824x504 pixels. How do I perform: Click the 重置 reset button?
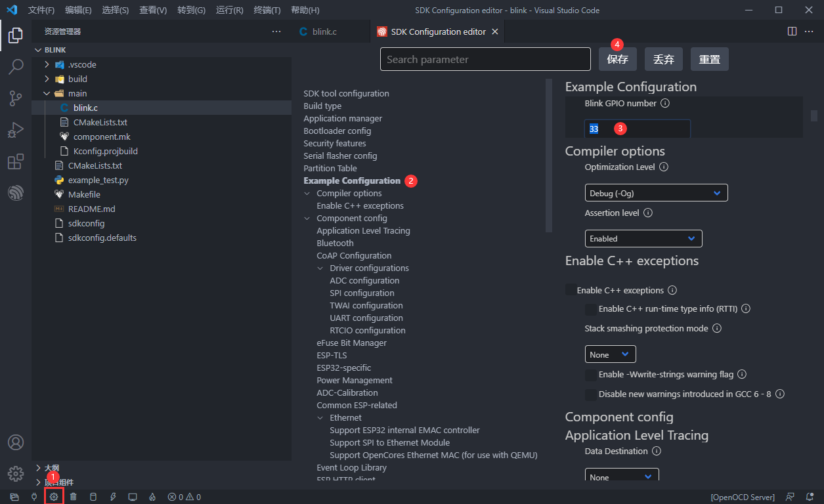pos(710,59)
